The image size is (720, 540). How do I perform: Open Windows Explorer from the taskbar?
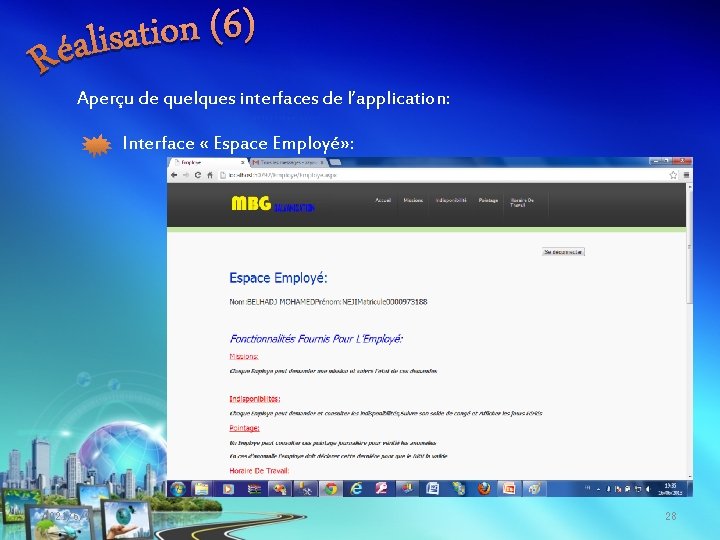pyautogui.click(x=201, y=489)
